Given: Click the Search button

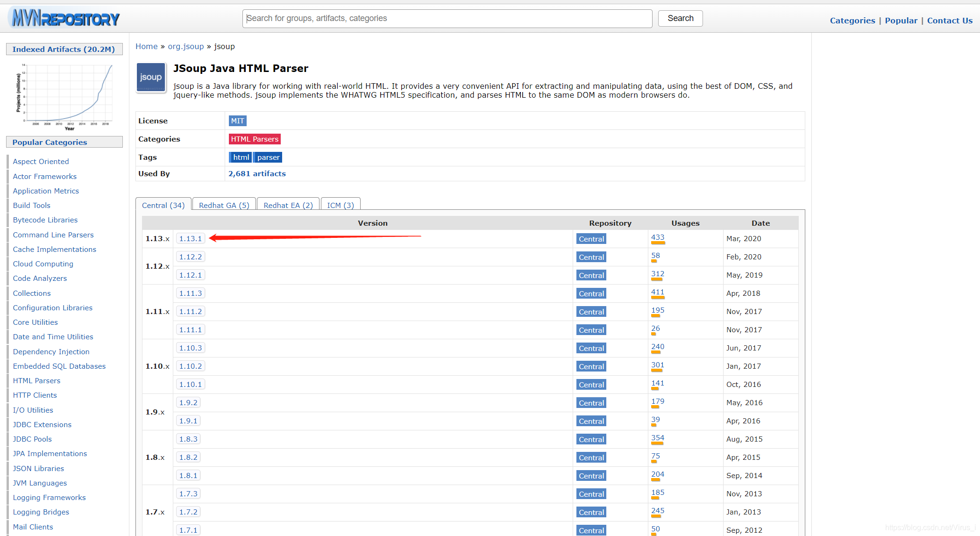Looking at the screenshot, I should [680, 18].
